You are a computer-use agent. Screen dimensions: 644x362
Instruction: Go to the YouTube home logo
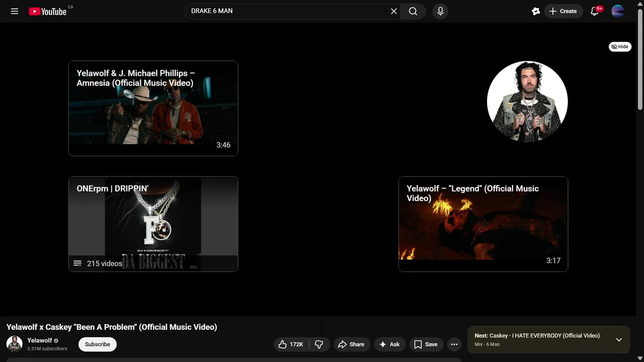(48, 11)
